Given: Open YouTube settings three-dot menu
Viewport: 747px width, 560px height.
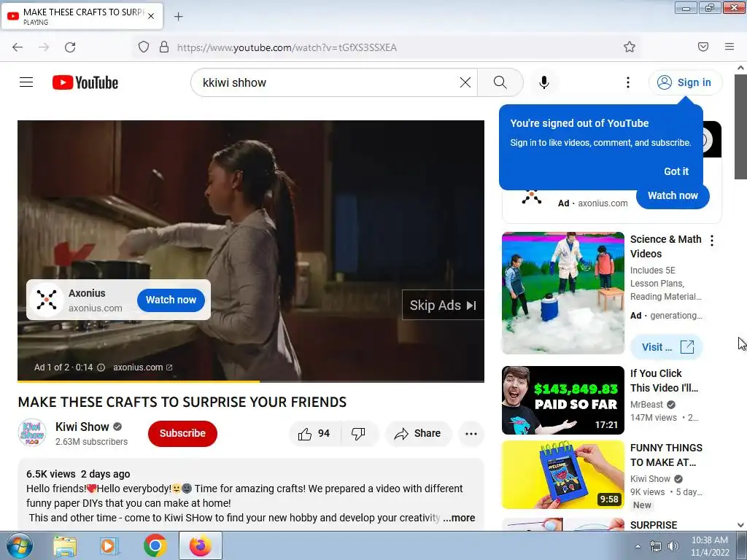Looking at the screenshot, I should coord(628,82).
